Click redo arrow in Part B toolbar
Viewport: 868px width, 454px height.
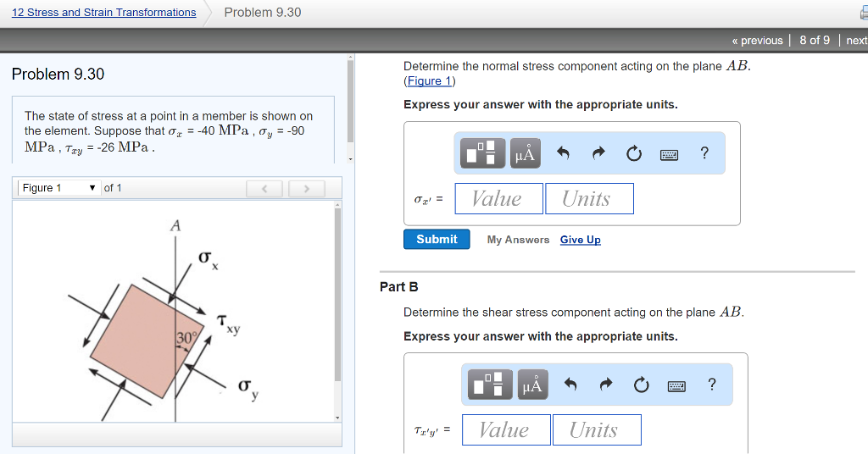click(x=606, y=384)
